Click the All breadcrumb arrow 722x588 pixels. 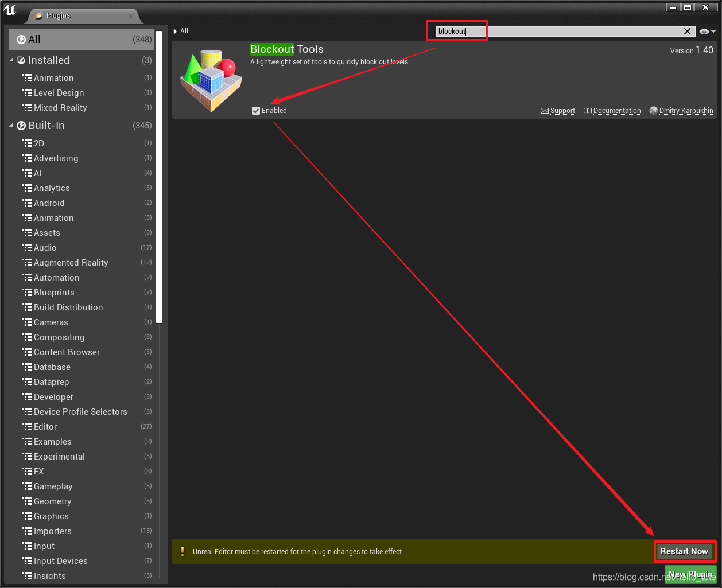(175, 32)
